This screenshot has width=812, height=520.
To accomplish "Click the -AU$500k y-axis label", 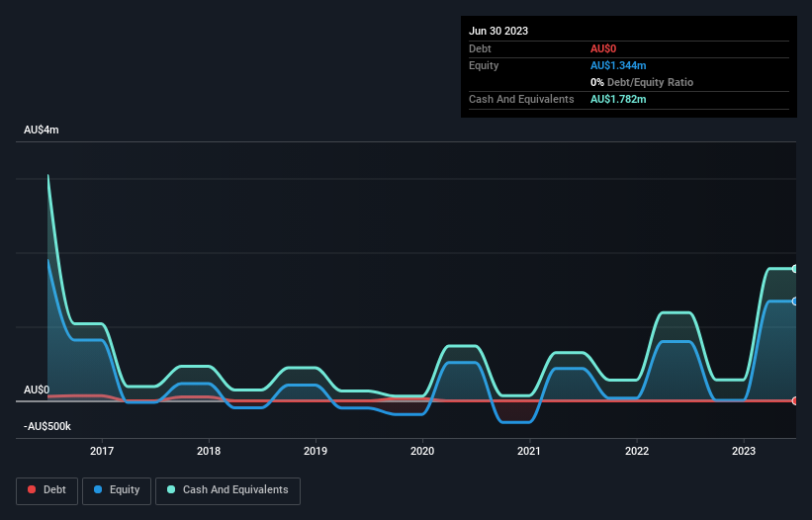I will click(47, 426).
